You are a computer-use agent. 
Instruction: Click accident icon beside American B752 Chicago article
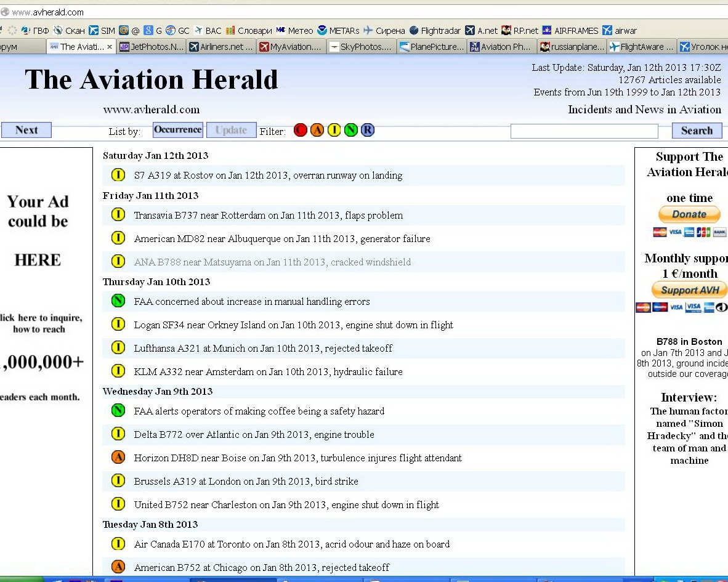[x=118, y=567]
